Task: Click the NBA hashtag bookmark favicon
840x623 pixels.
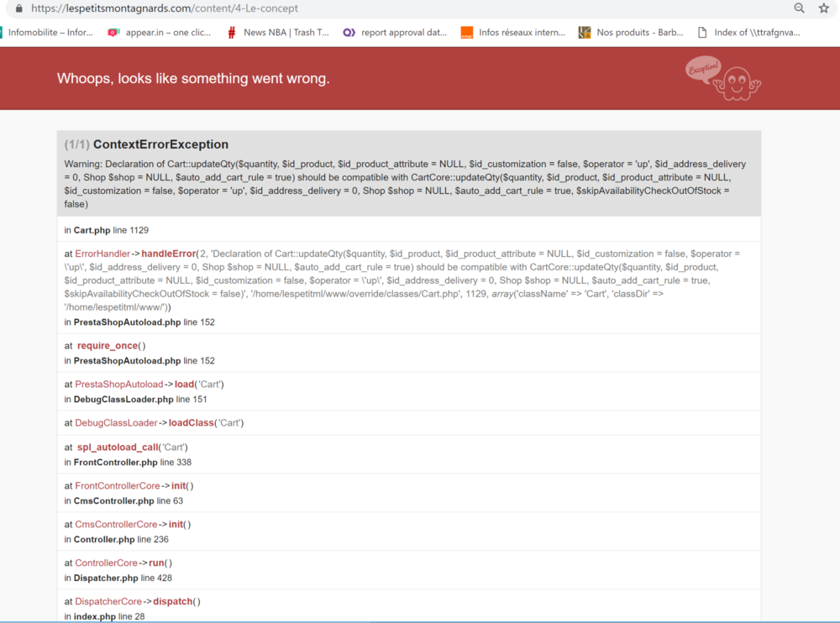Action: (x=232, y=33)
